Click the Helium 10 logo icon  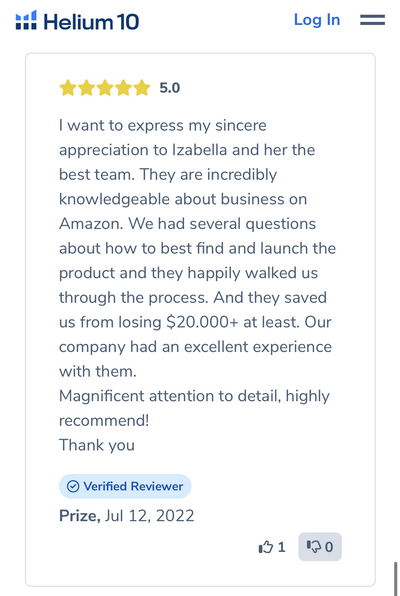[x=26, y=20]
